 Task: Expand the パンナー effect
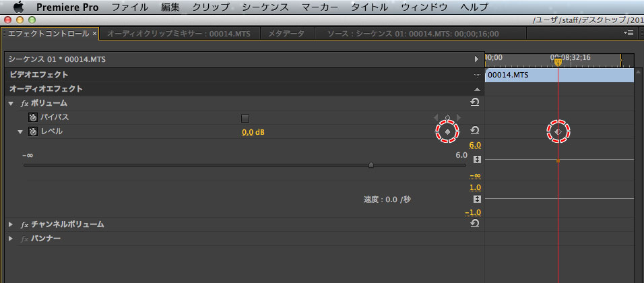[x=11, y=239]
